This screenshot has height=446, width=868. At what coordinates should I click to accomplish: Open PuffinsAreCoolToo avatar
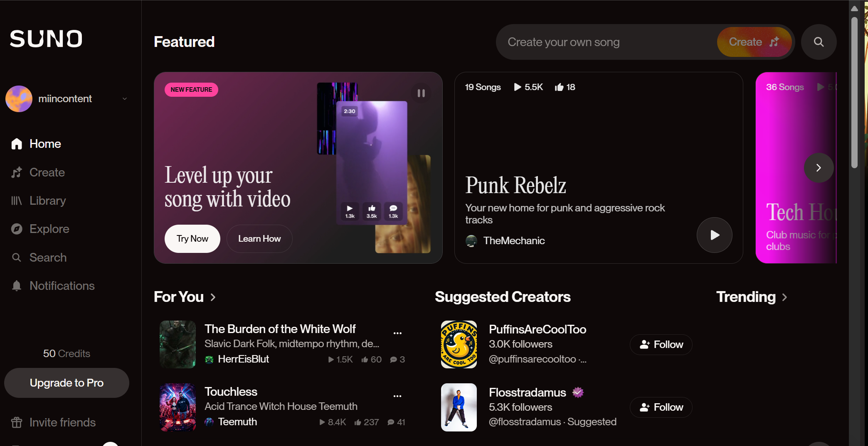(x=459, y=344)
